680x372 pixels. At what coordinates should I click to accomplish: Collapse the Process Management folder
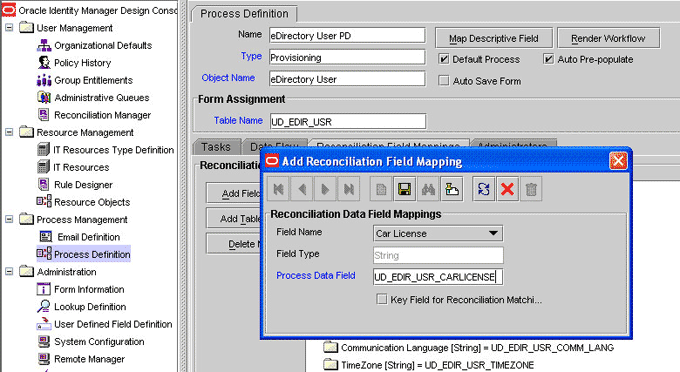point(9,219)
